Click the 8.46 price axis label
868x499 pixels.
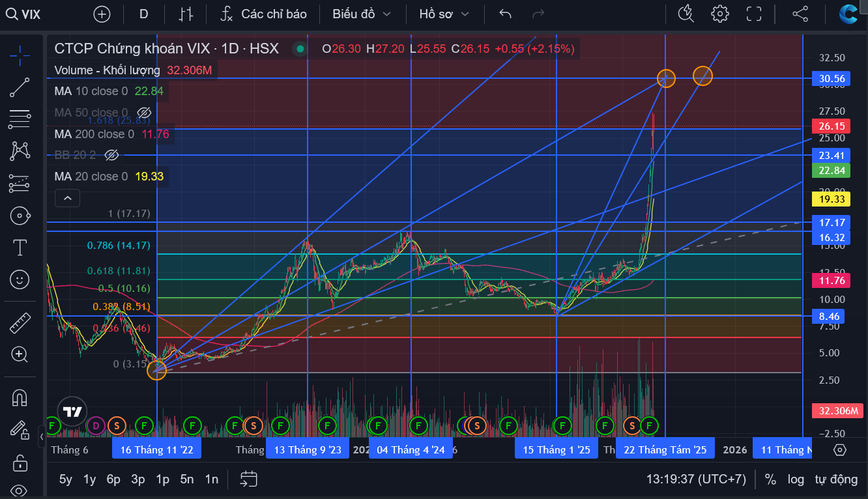tap(828, 317)
